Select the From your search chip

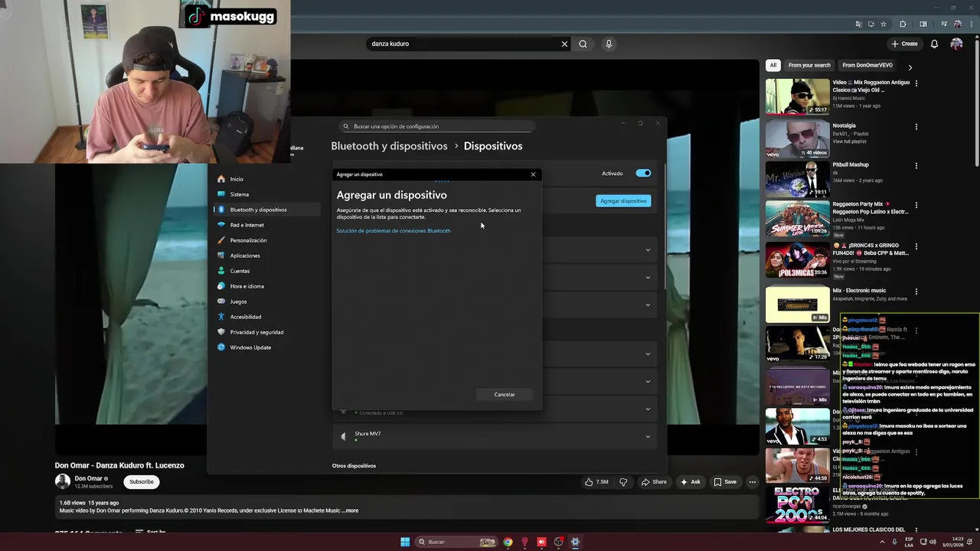pyautogui.click(x=809, y=65)
